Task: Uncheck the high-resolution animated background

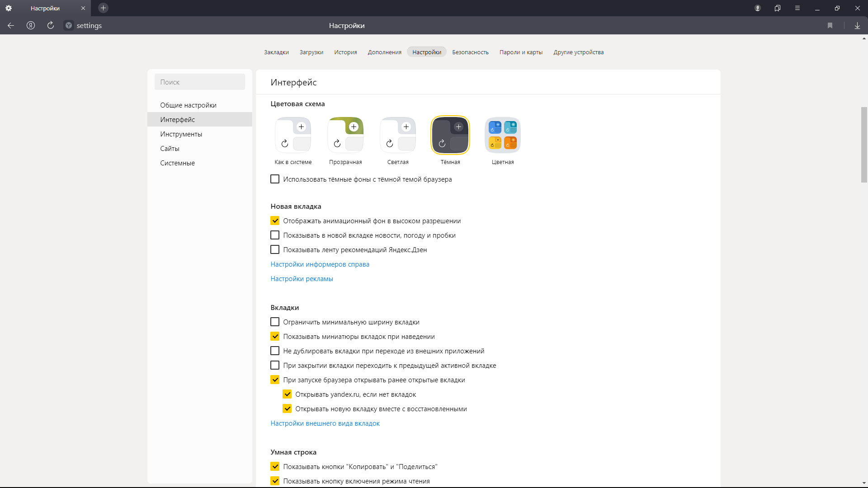Action: pyautogui.click(x=275, y=221)
